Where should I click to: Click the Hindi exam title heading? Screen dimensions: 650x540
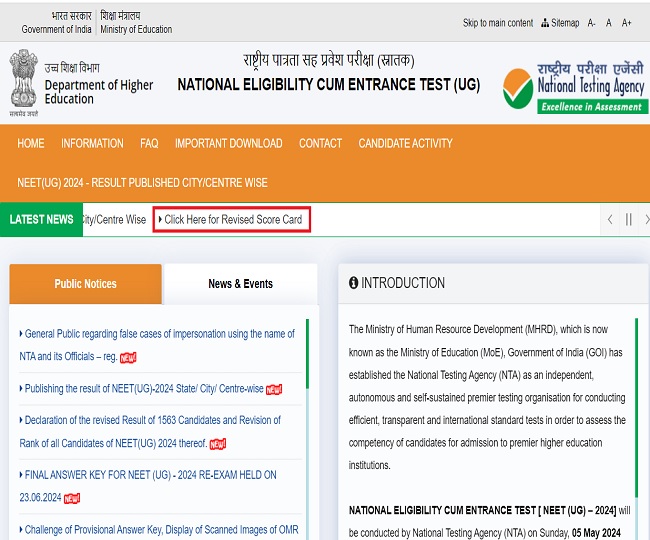click(329, 61)
